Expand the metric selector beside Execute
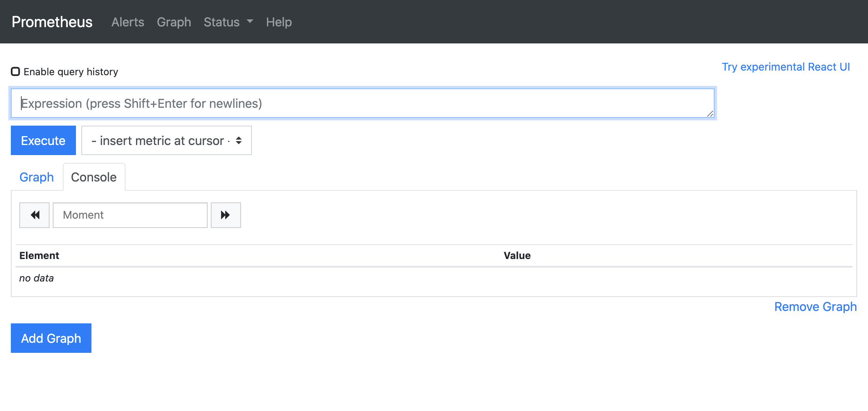 coord(166,140)
